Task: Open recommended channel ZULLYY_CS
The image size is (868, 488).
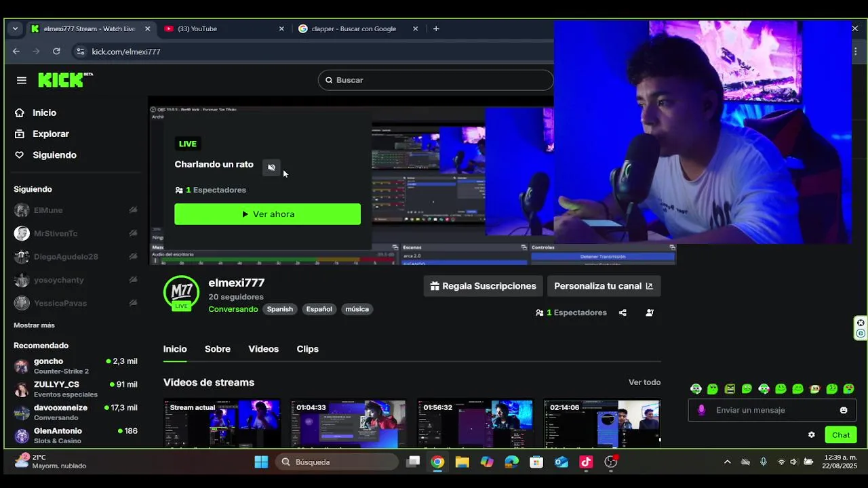Action: click(x=75, y=389)
